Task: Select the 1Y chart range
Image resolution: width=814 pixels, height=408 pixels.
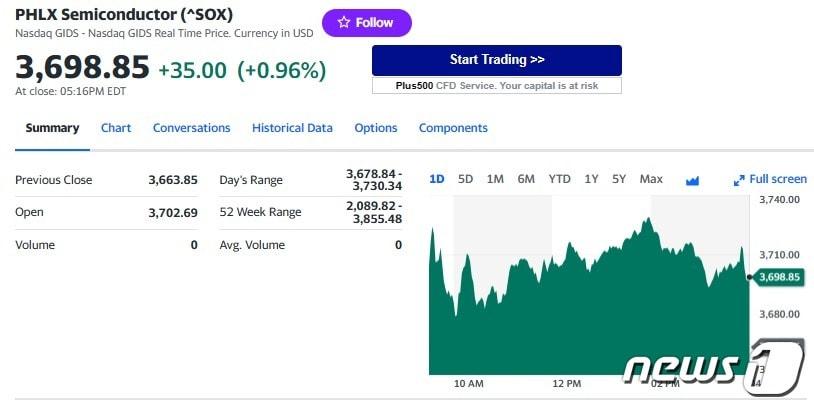Action: [x=591, y=179]
